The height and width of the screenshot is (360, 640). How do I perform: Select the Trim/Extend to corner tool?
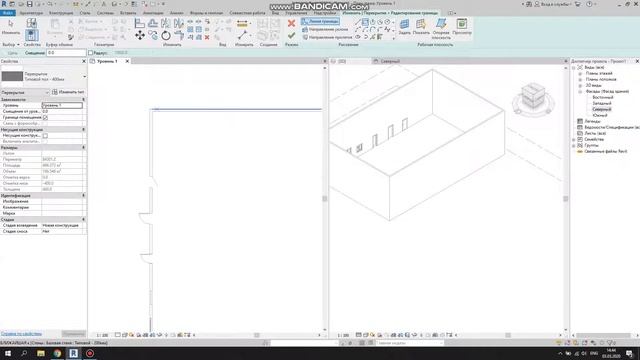[x=178, y=36]
